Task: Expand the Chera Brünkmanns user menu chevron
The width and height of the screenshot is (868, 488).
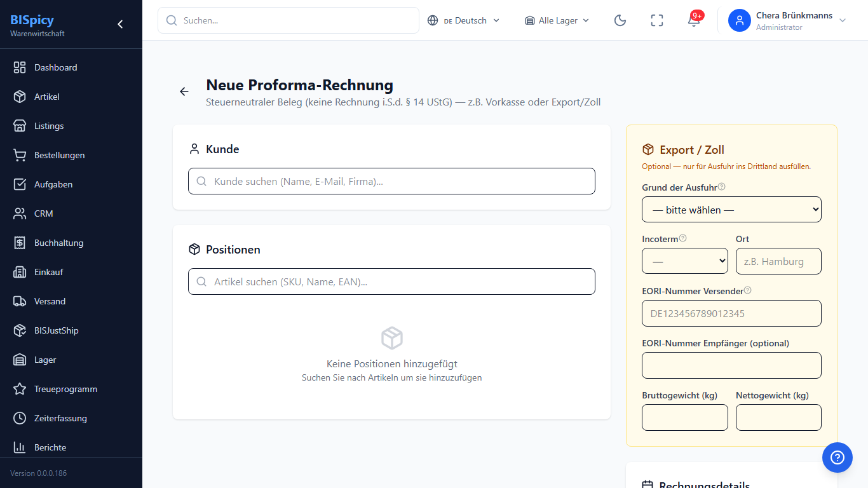Action: click(843, 20)
